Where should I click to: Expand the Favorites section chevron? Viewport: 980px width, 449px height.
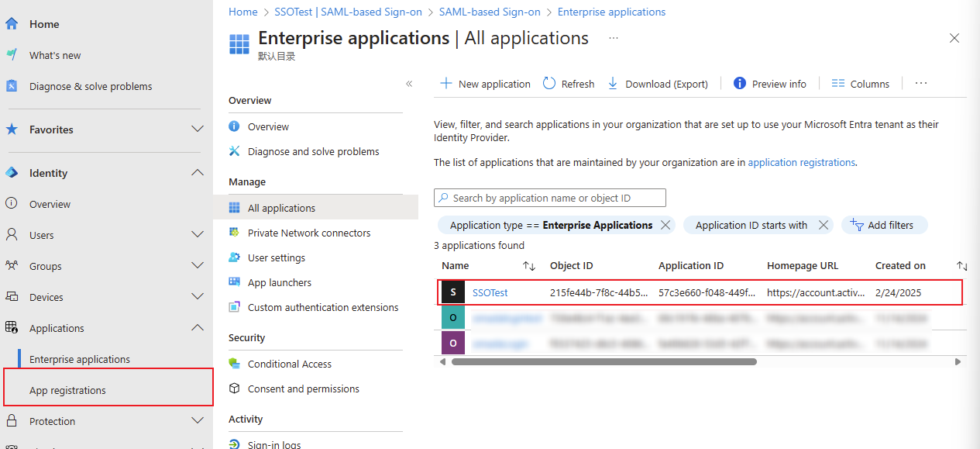(x=198, y=130)
